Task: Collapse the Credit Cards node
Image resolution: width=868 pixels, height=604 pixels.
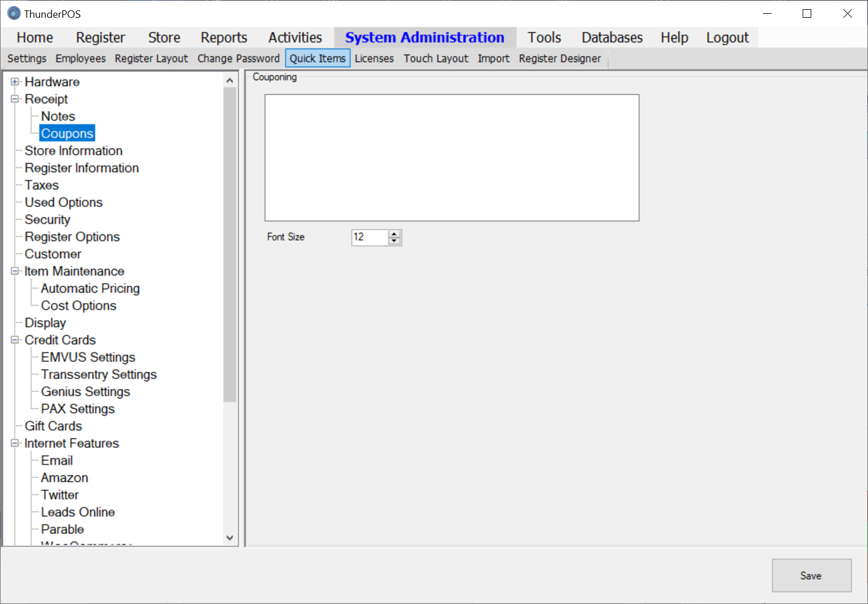Action: [x=15, y=340]
